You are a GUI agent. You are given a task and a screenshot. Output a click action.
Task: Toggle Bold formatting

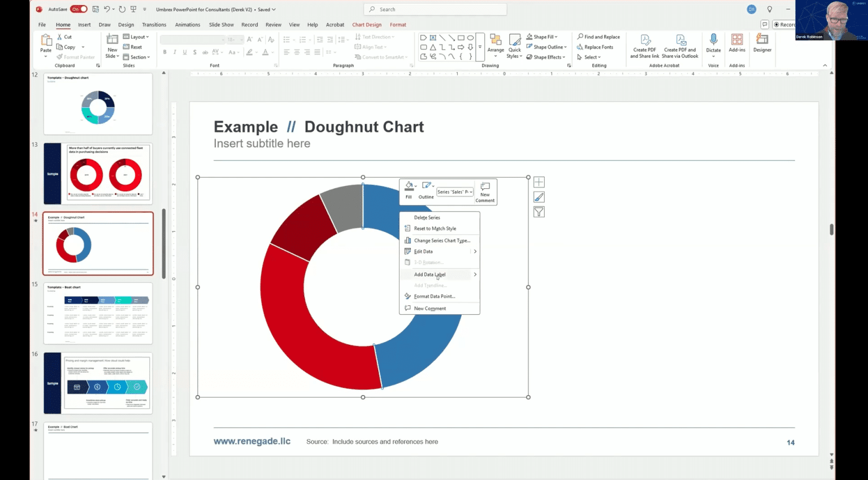click(164, 51)
